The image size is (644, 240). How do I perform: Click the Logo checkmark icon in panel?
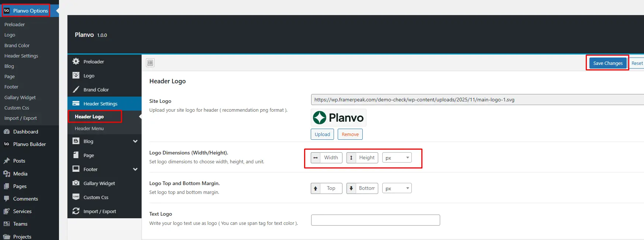click(76, 75)
